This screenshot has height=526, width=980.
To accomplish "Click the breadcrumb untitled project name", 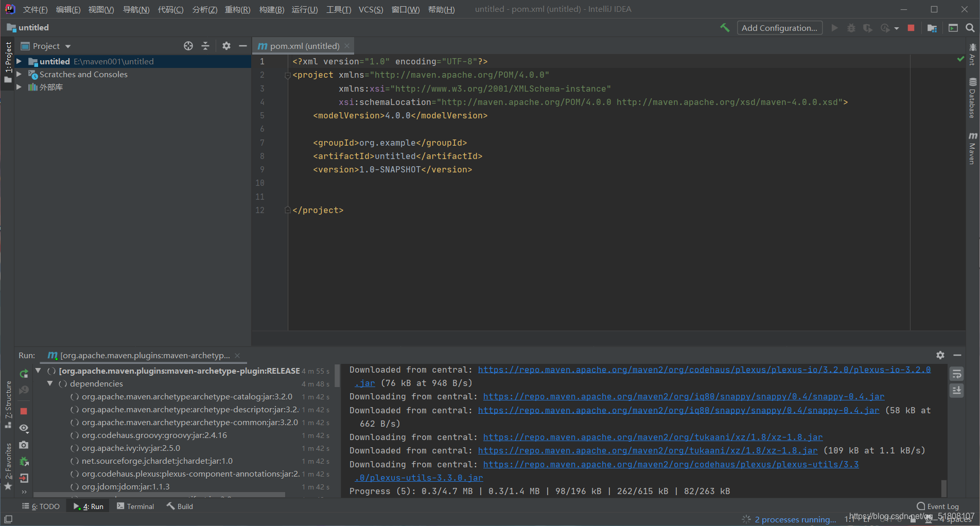I will click(x=33, y=28).
